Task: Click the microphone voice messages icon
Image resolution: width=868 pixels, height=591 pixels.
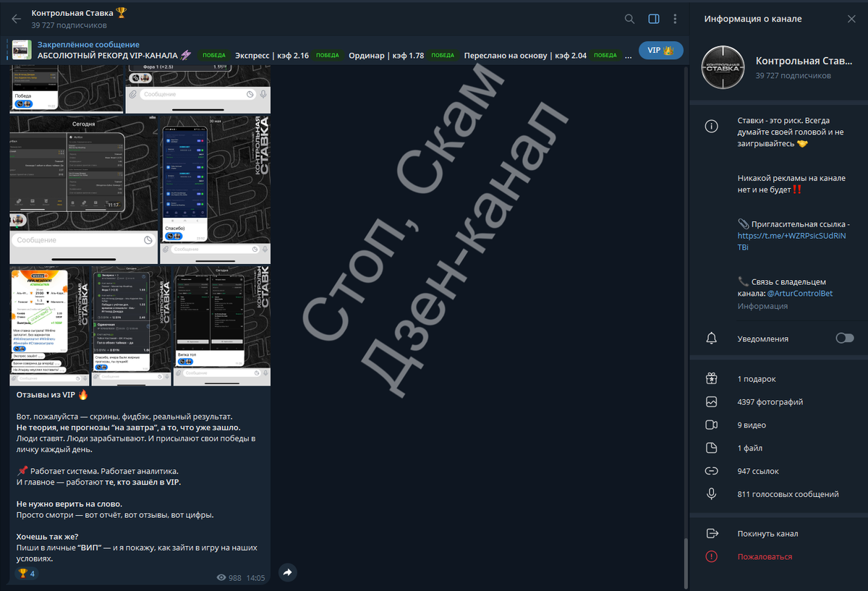Action: [x=712, y=495]
